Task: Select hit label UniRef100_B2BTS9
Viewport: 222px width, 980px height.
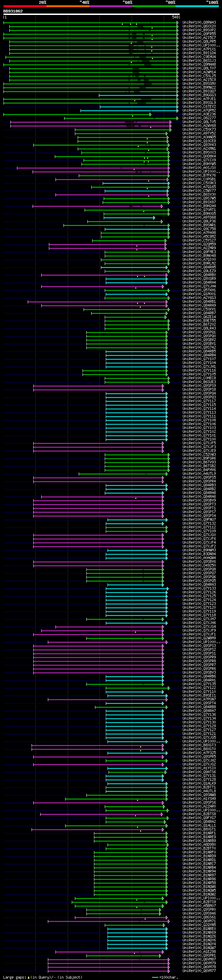Action: tap(199, 902)
